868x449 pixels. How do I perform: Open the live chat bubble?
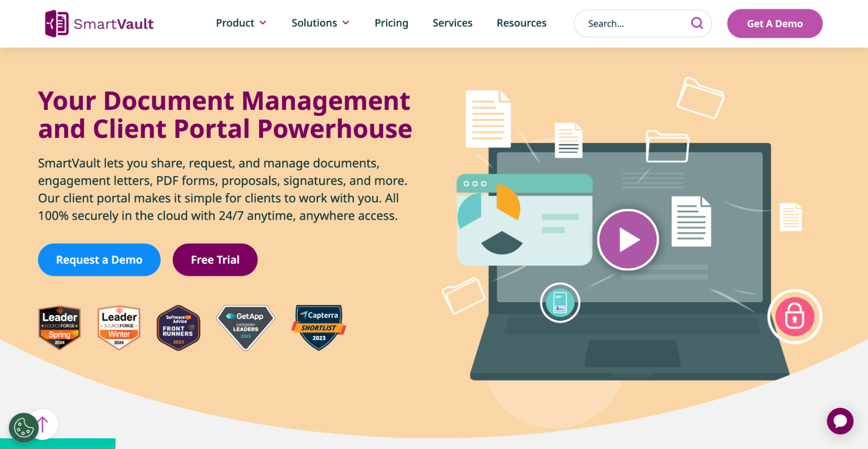click(x=840, y=421)
